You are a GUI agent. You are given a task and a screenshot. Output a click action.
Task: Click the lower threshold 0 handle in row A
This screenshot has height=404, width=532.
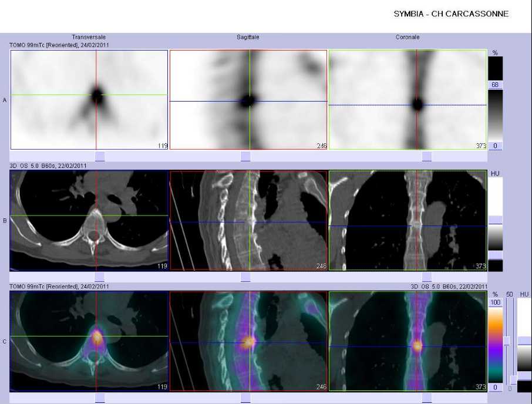pos(495,146)
